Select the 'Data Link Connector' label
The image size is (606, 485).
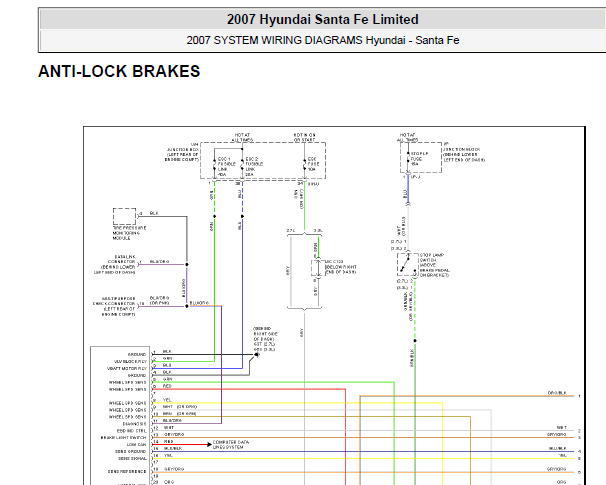[117, 264]
